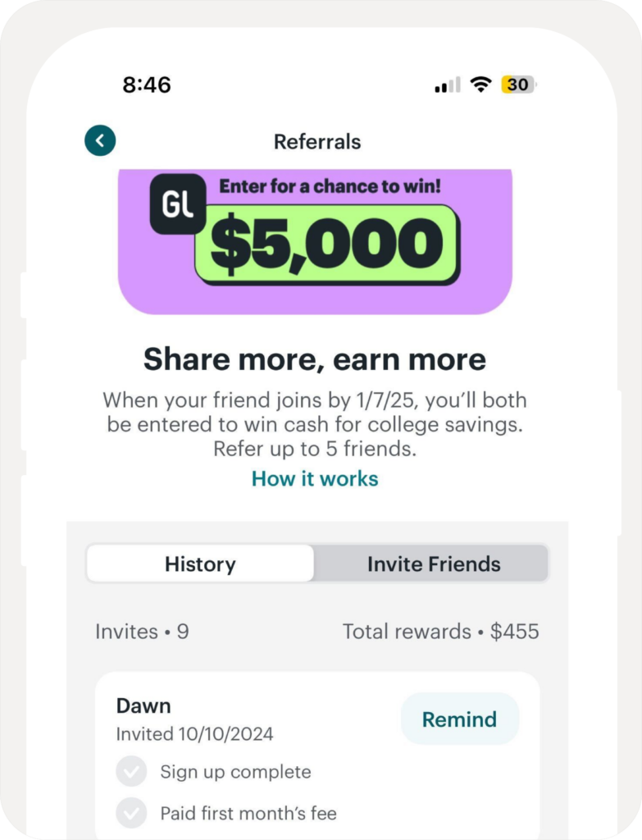
Task: Tap the $5,000 green prize label
Action: click(x=327, y=244)
